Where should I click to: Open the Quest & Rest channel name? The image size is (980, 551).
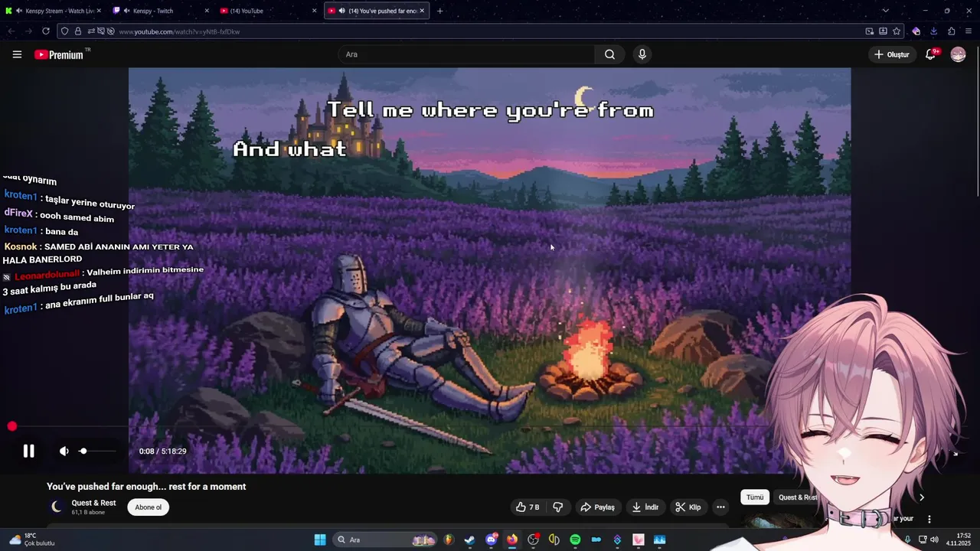click(93, 503)
